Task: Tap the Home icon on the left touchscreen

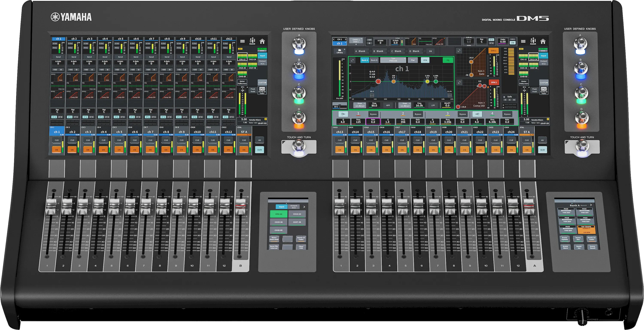Action: [x=262, y=41]
